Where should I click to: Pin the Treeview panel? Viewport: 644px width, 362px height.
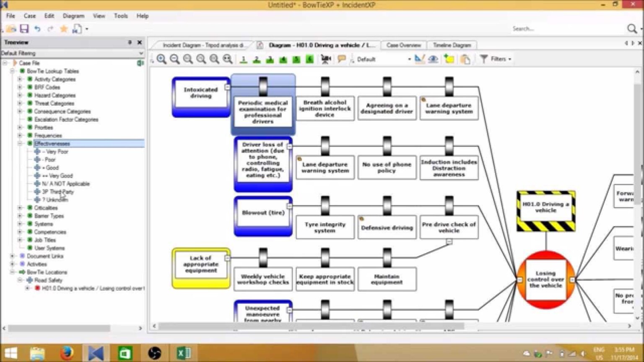pos(130,42)
